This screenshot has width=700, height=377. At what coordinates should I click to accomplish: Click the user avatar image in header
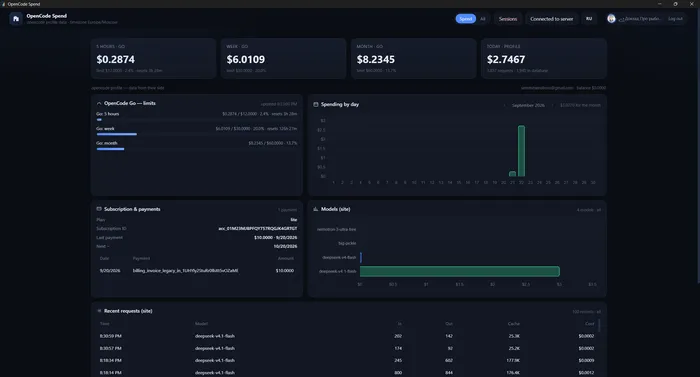611,19
